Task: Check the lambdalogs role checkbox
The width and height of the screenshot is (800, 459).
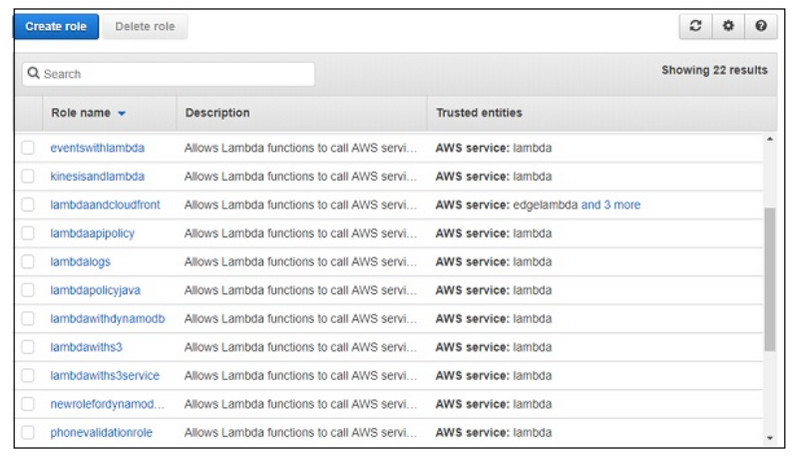Action: 28,262
